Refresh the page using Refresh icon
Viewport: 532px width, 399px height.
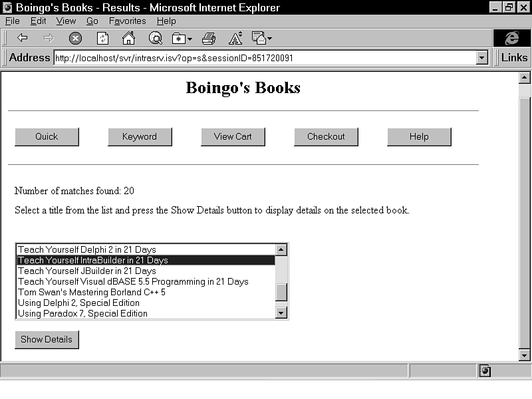coord(102,38)
